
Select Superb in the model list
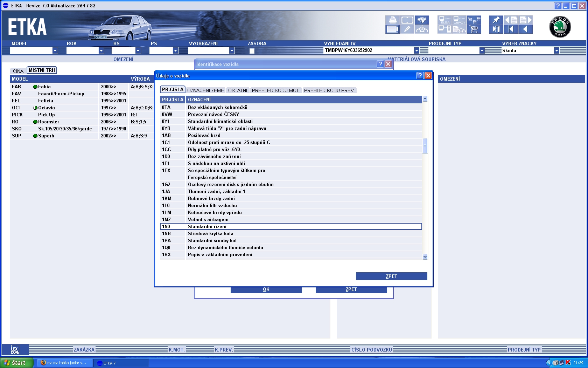tap(46, 136)
